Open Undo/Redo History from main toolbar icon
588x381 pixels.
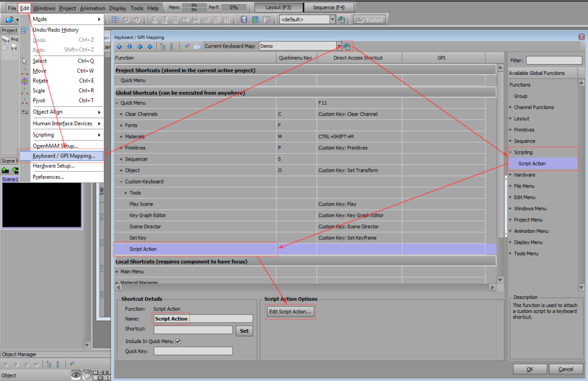[x=115, y=19]
